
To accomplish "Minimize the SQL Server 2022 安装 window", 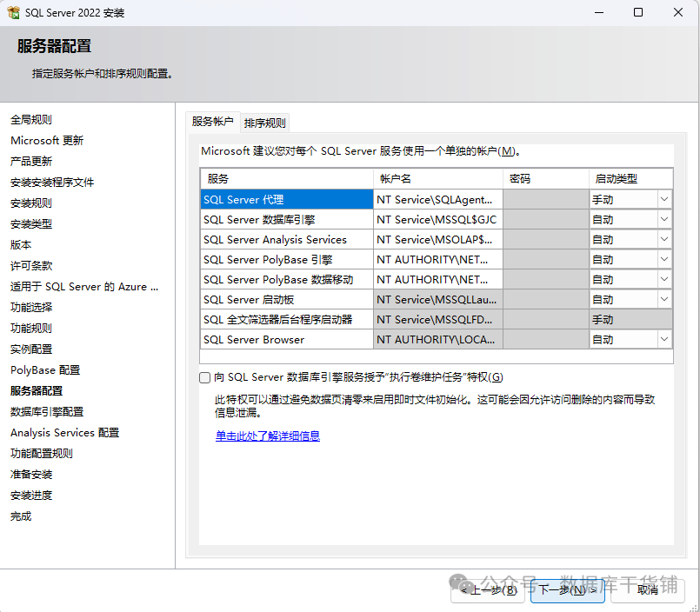I will [599, 12].
